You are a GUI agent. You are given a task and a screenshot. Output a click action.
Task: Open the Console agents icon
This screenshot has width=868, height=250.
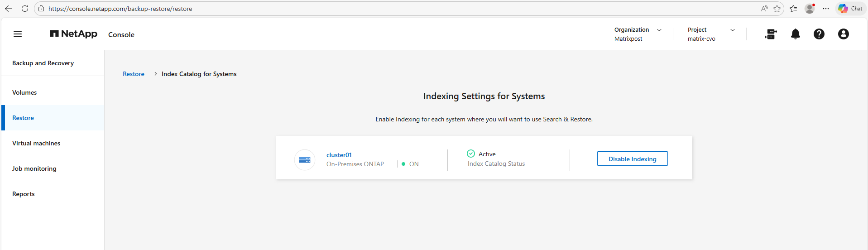tap(771, 34)
